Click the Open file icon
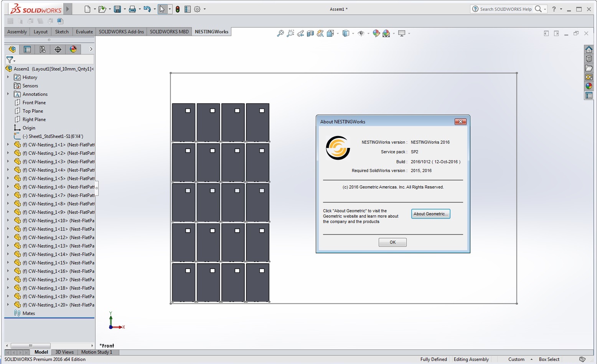Screen dimensions: 597x364 (x=102, y=9)
